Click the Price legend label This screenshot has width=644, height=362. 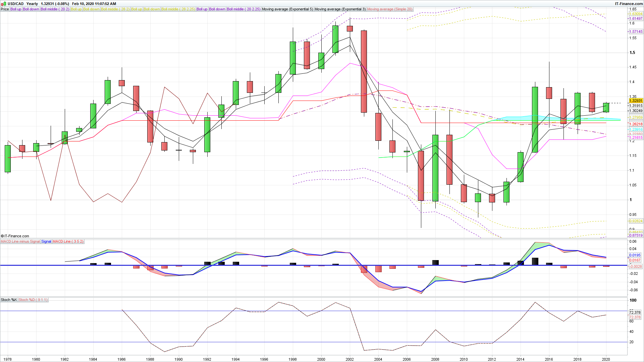pyautogui.click(x=5, y=9)
